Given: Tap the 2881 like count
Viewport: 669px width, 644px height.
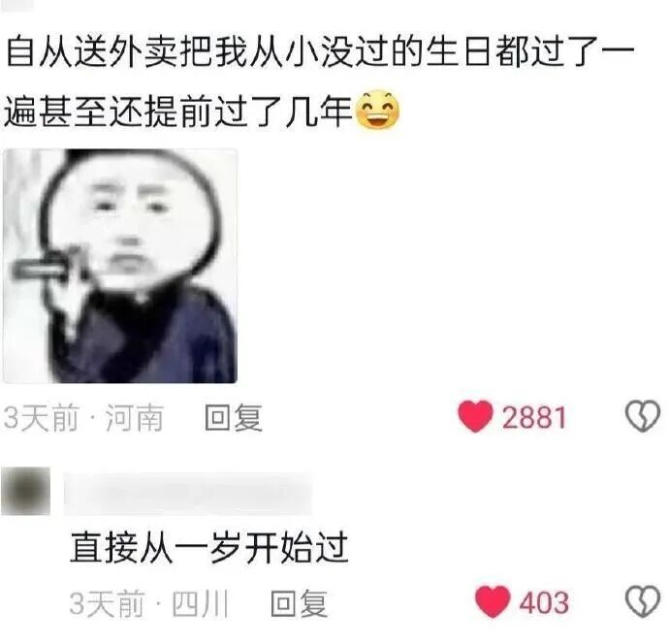Looking at the screenshot, I should (x=534, y=417).
